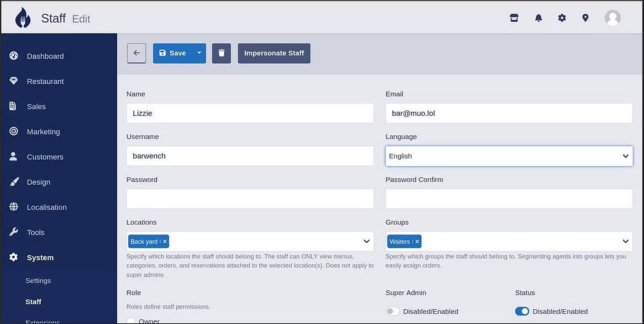644x324 pixels.
Task: Open the Dashboard menu item
Action: coord(45,56)
